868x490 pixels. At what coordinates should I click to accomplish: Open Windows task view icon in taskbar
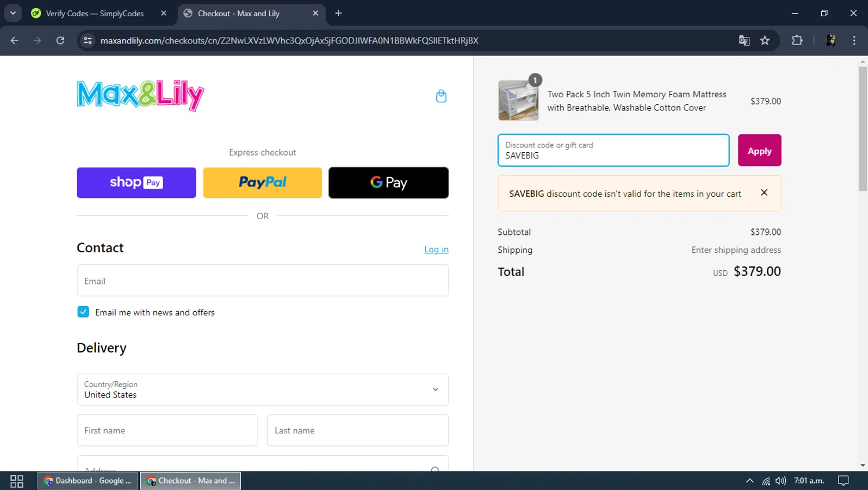pos(17,481)
